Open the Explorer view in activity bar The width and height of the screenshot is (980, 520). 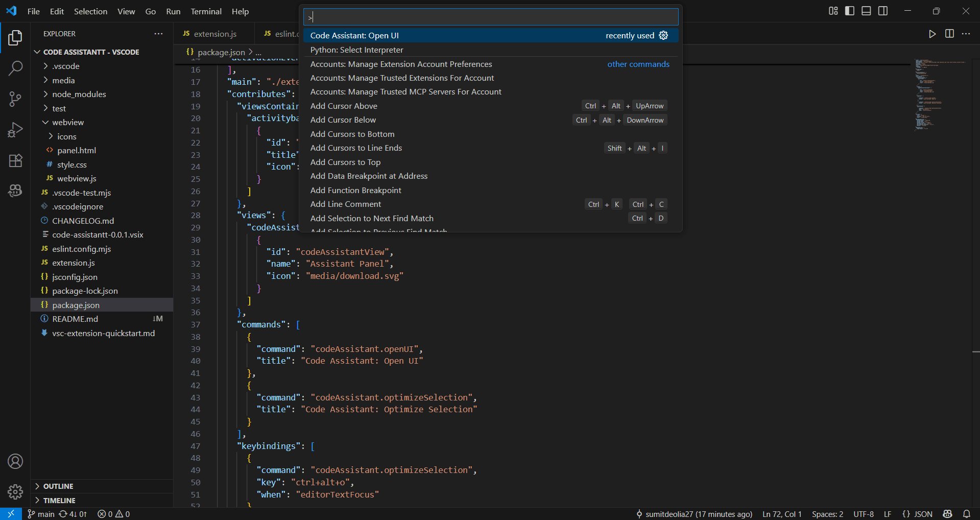point(15,38)
